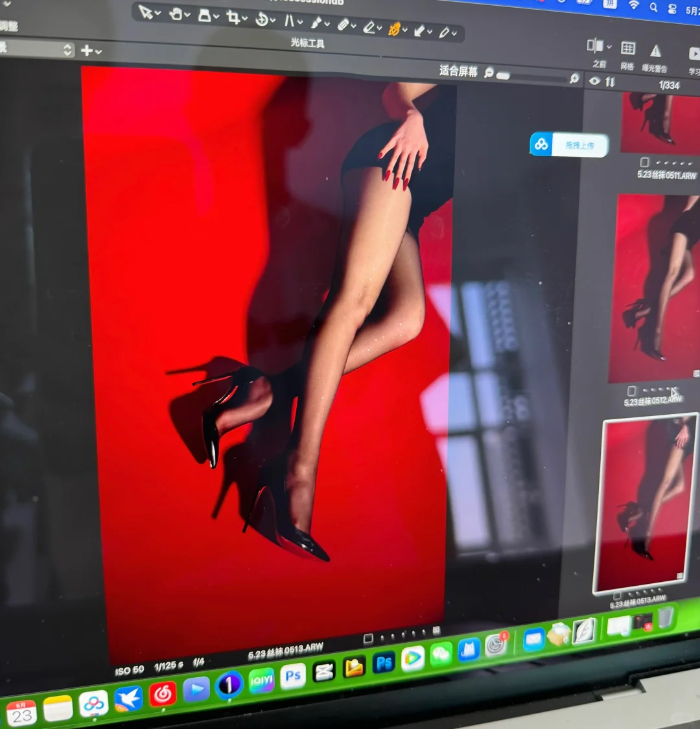The image size is (700, 729).
Task: Tick checkbox under 5.23丝袜0511.ARW thumbnail
Action: point(645,162)
